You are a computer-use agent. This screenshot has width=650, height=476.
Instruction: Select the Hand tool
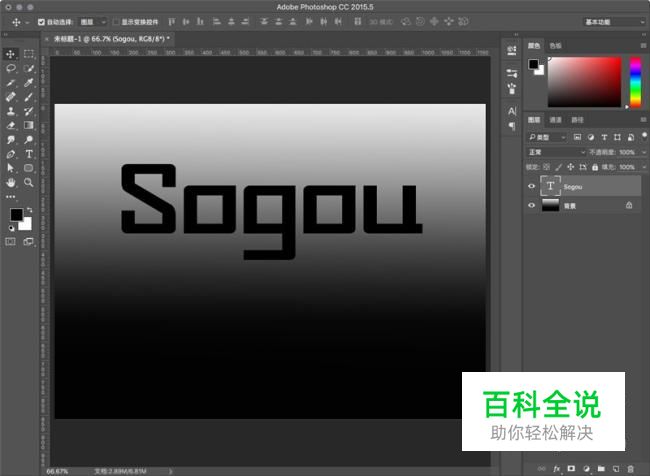point(10,182)
